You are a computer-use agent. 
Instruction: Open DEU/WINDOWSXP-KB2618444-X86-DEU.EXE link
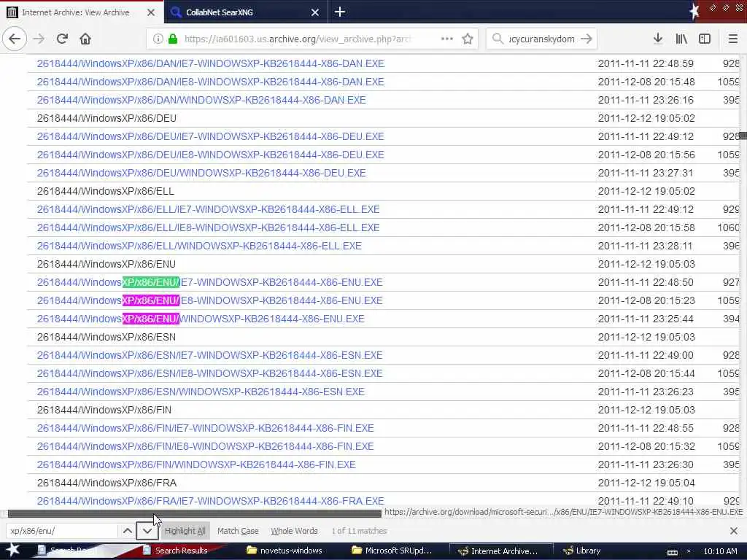click(201, 173)
